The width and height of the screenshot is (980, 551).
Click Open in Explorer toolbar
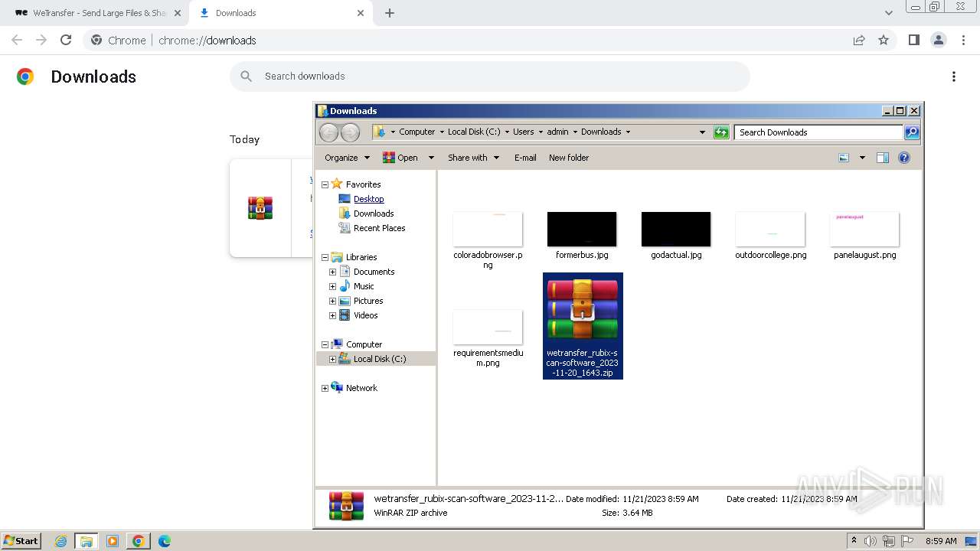coord(400,158)
